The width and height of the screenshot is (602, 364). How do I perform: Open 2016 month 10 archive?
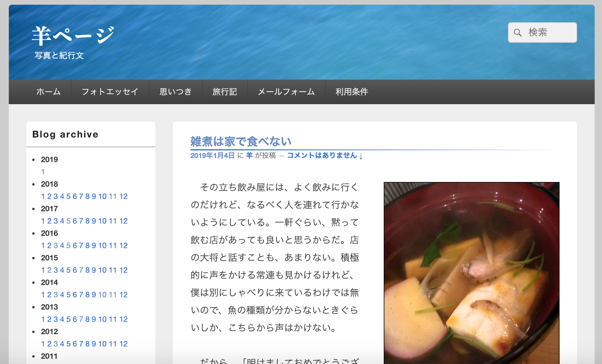click(x=102, y=245)
